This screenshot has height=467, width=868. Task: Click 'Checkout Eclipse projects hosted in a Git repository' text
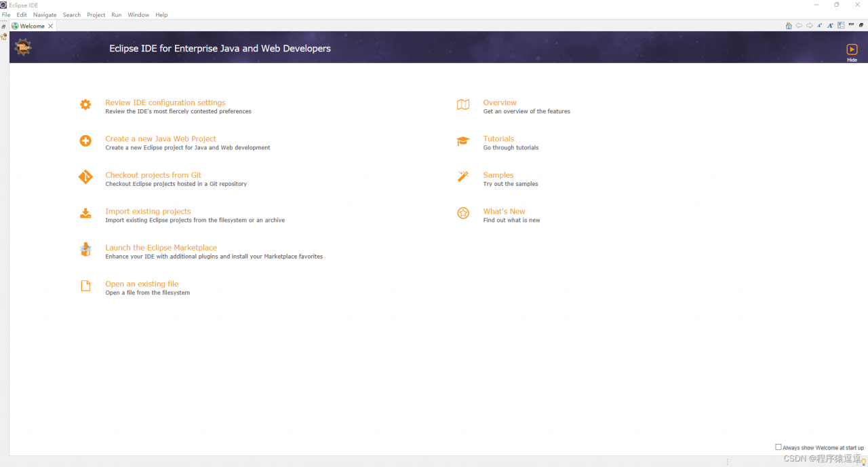tap(176, 184)
